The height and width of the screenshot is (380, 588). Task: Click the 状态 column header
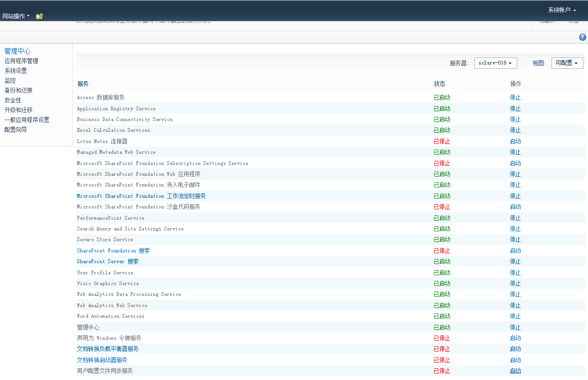click(439, 84)
